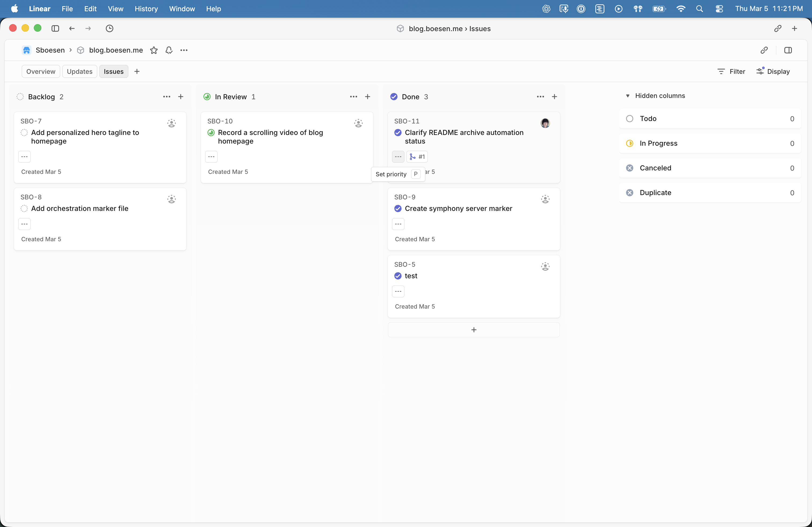
Task: Click the Todo status circle in Hidden columns
Action: point(629,119)
